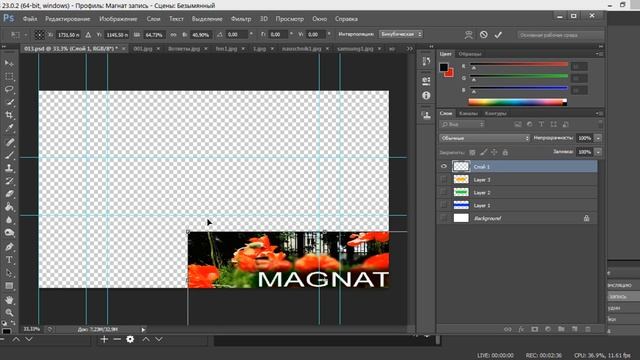Select the Crop tool
The image size is (640, 360).
tap(9, 115)
